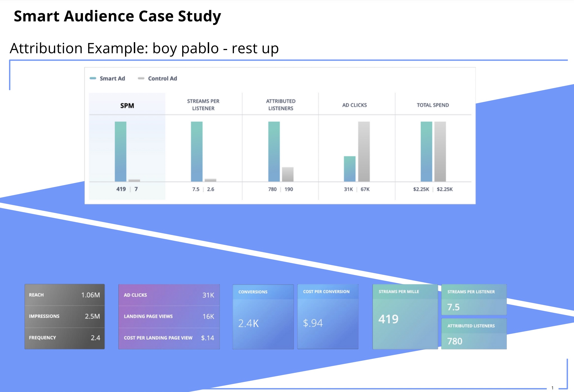Click the landing page views value 16K
Image resolution: width=574 pixels, height=392 pixels.
click(208, 317)
